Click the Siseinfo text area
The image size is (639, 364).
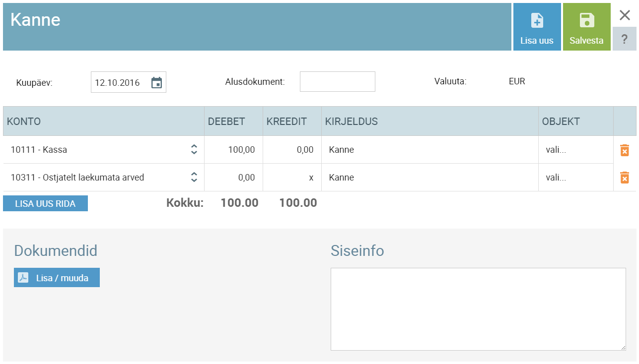[478, 309]
